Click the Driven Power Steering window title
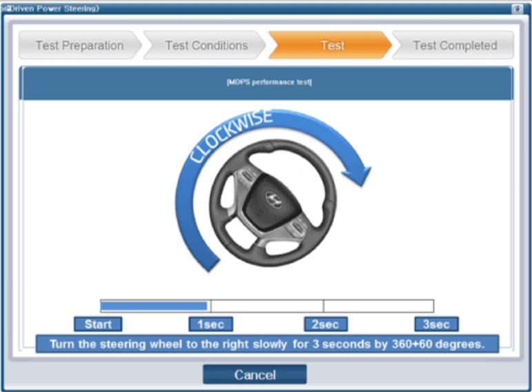532x392 pixels. (x=51, y=8)
